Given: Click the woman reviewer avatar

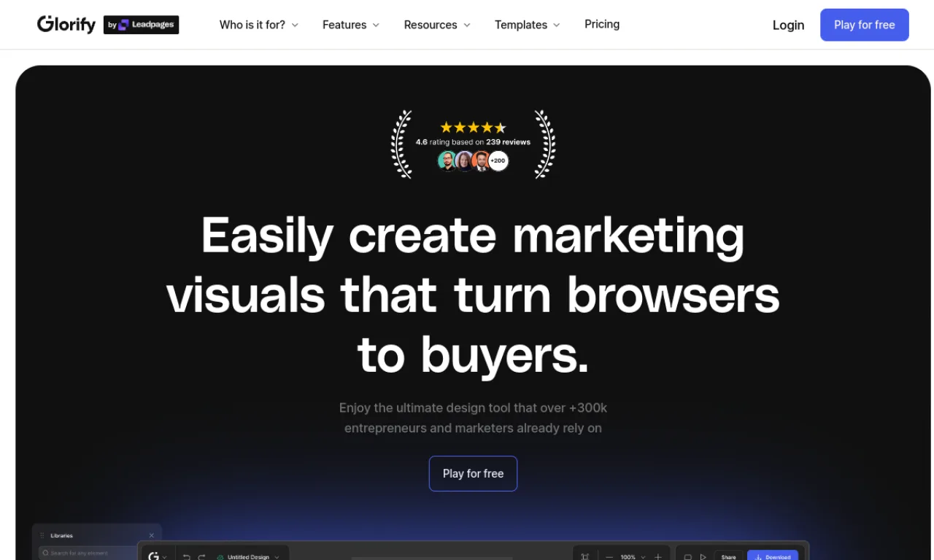Looking at the screenshot, I should [x=464, y=161].
